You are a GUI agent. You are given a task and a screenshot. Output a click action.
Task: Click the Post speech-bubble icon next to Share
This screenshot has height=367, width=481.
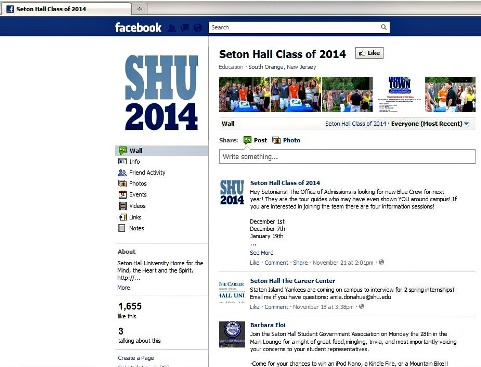point(247,140)
